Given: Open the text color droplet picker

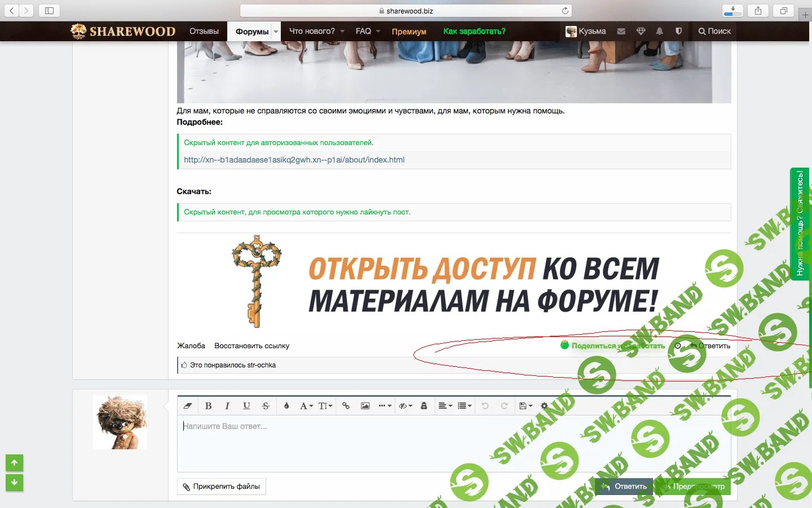Looking at the screenshot, I should pos(286,406).
